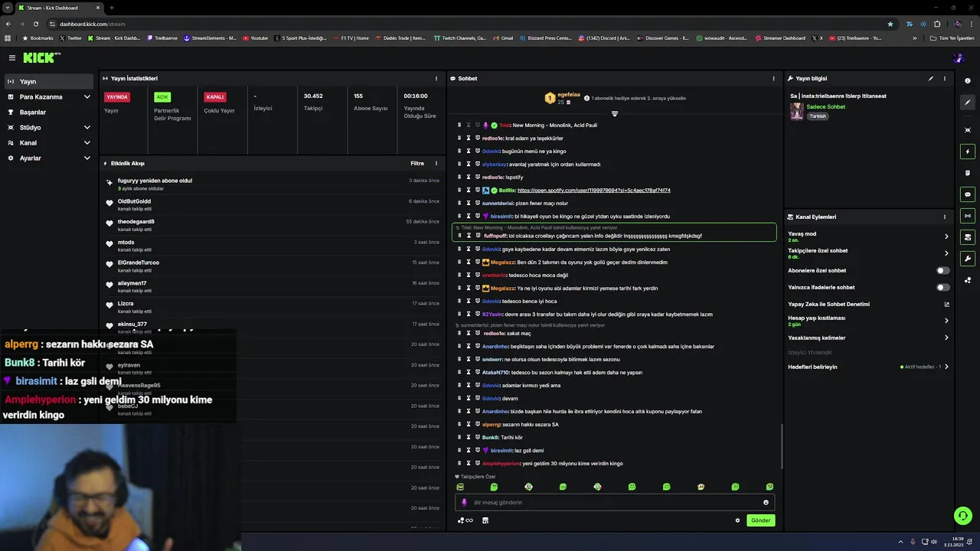
Task: Open Takipçilere özel sohbet options chevron
Action: pyautogui.click(x=946, y=253)
